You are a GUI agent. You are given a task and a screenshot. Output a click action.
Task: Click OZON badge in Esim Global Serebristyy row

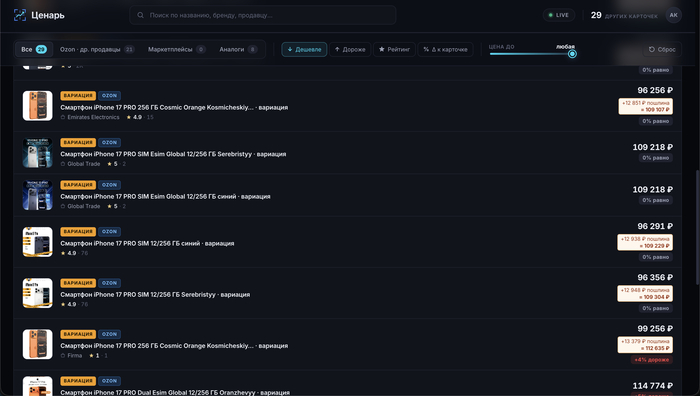[x=109, y=142]
